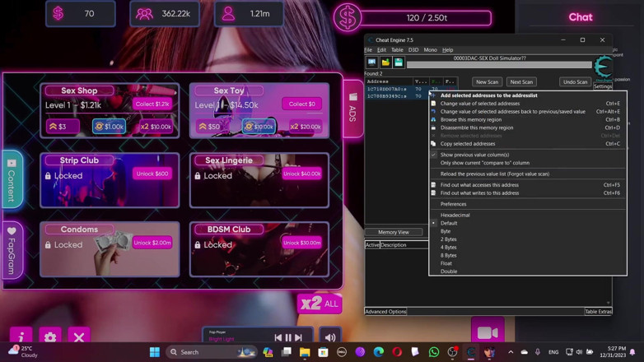Click the Cheat Engine logo
Image resolution: width=644 pixels, height=362 pixels.
click(x=603, y=67)
